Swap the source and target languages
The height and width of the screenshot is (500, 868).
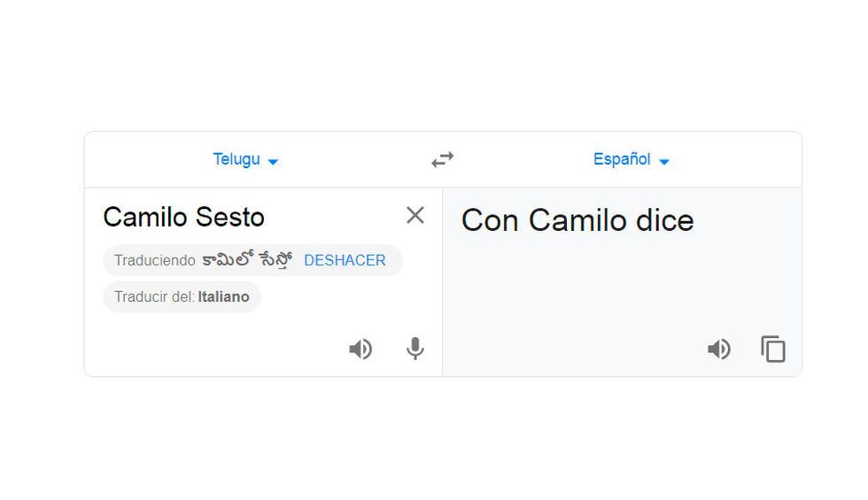pos(442,160)
